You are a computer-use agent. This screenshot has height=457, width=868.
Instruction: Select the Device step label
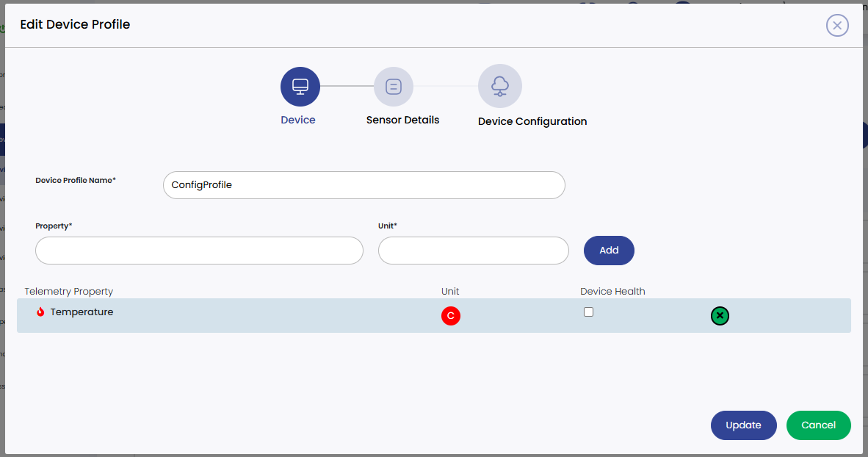298,119
